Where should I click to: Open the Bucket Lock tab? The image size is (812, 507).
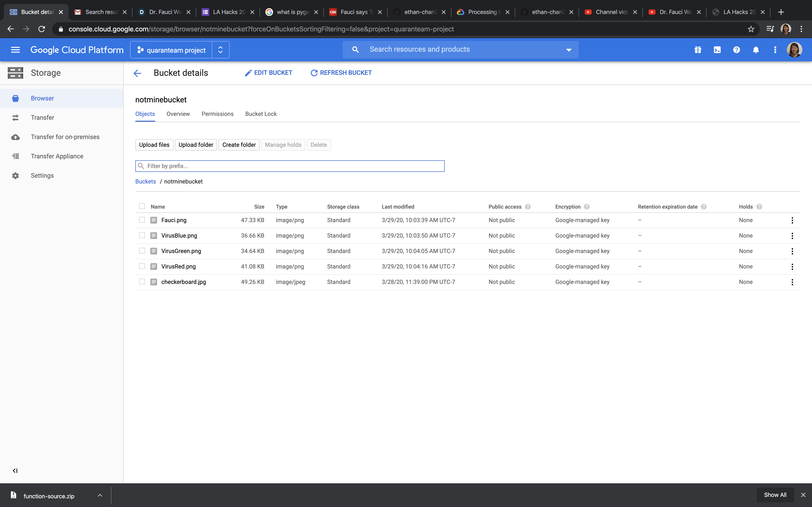point(261,114)
